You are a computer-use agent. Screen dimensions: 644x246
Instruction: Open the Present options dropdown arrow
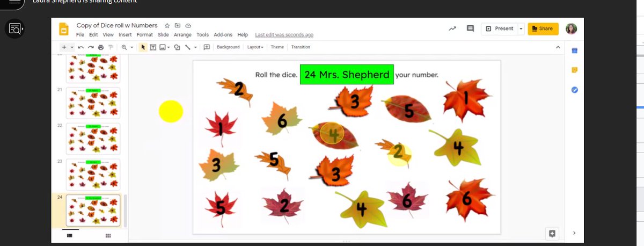click(521, 28)
